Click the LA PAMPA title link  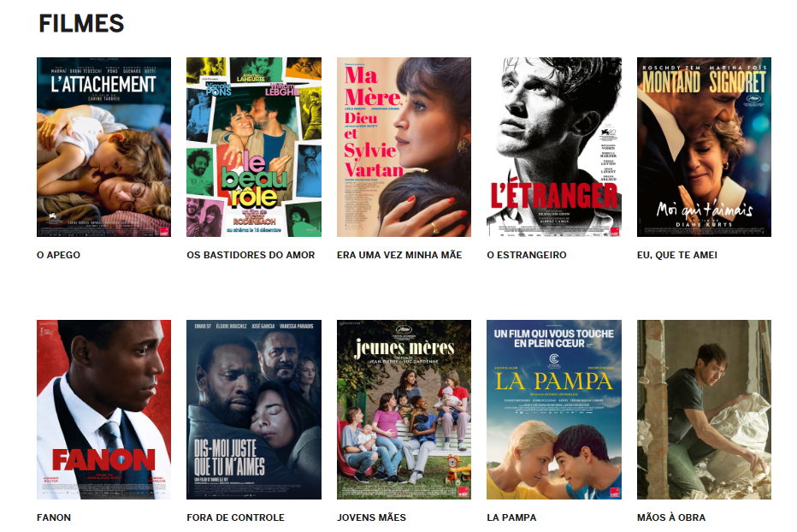click(511, 517)
